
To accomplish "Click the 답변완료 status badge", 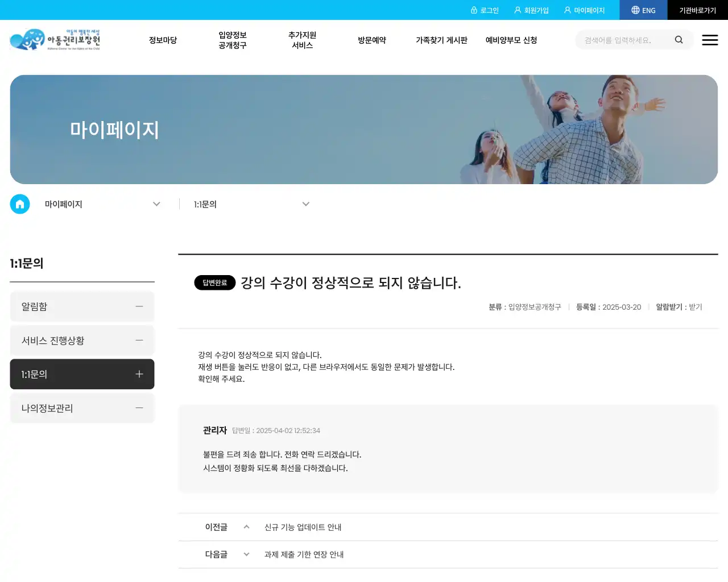I will click(x=214, y=282).
